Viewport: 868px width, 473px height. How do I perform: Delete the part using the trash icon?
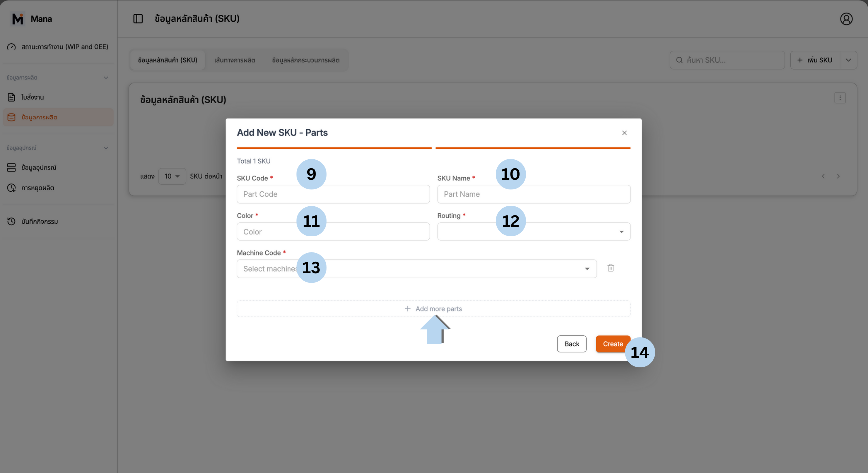coord(611,268)
